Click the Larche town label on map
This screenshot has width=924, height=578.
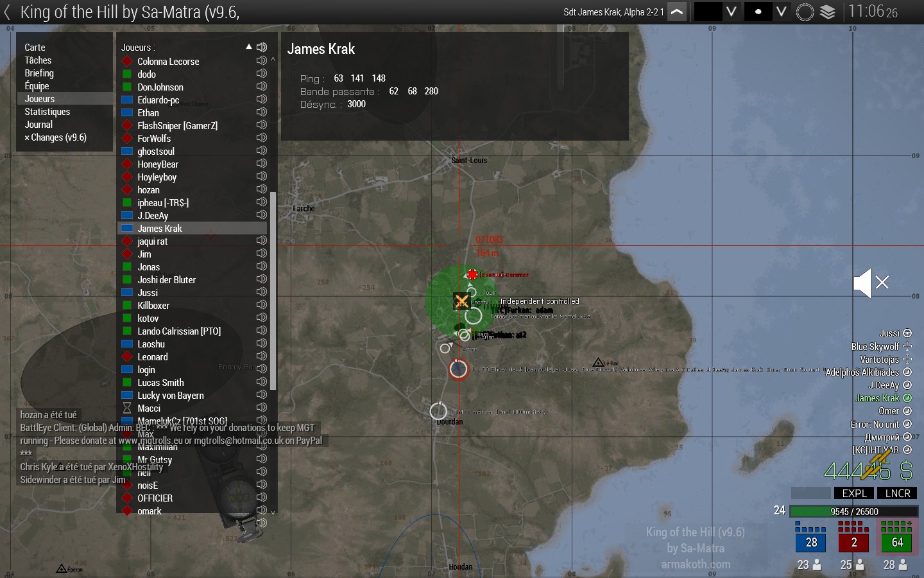click(x=304, y=209)
